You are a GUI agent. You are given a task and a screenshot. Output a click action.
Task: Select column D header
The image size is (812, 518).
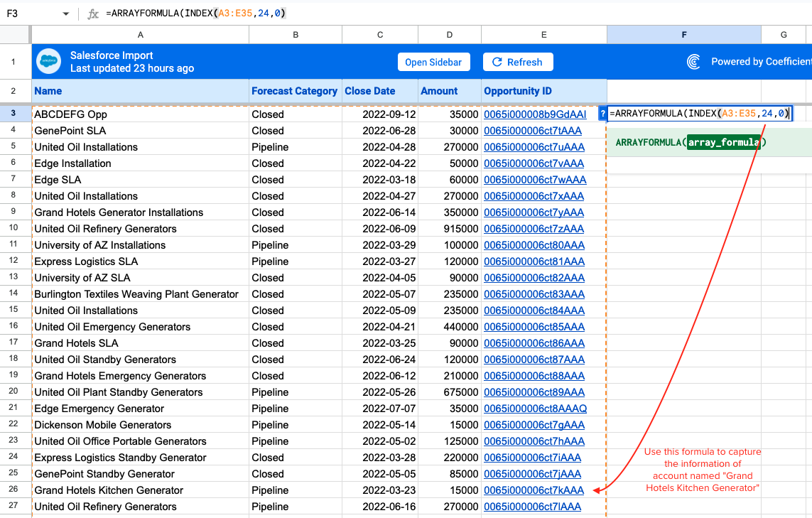450,35
